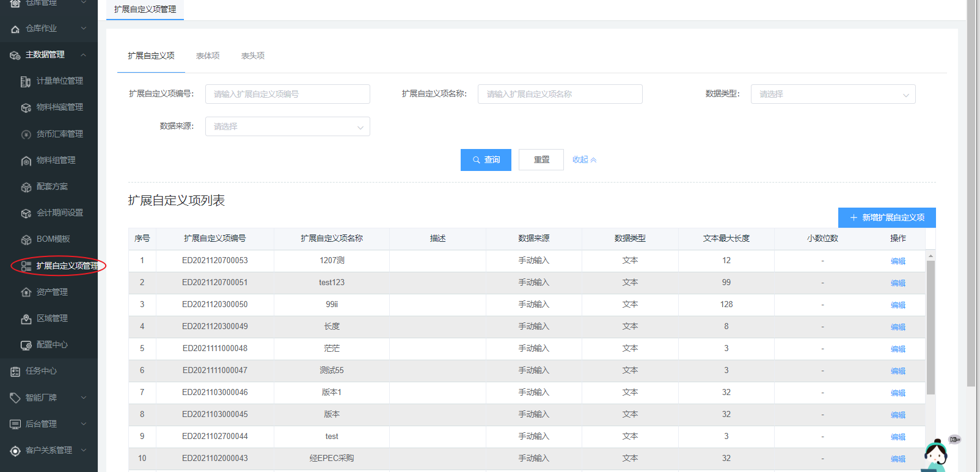
Task: Click the 货币汇率管理 icon in sidebar
Action: pos(26,134)
